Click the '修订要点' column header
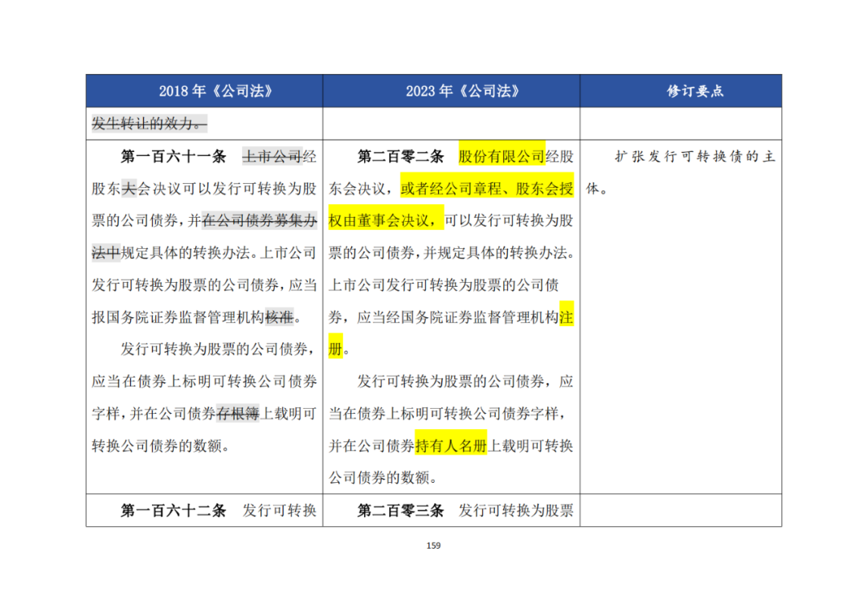The height and width of the screenshot is (613, 868). [x=694, y=92]
